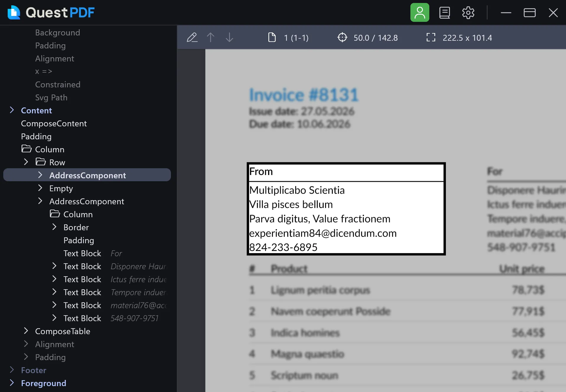Select the Svg Path tree item
The image size is (566, 392).
tap(51, 97)
